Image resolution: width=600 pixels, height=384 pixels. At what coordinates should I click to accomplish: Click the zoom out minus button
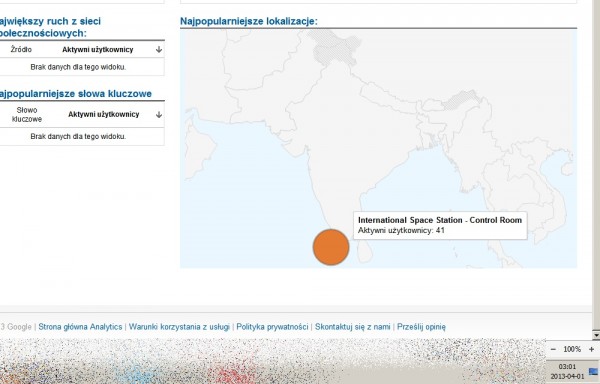tap(553, 349)
